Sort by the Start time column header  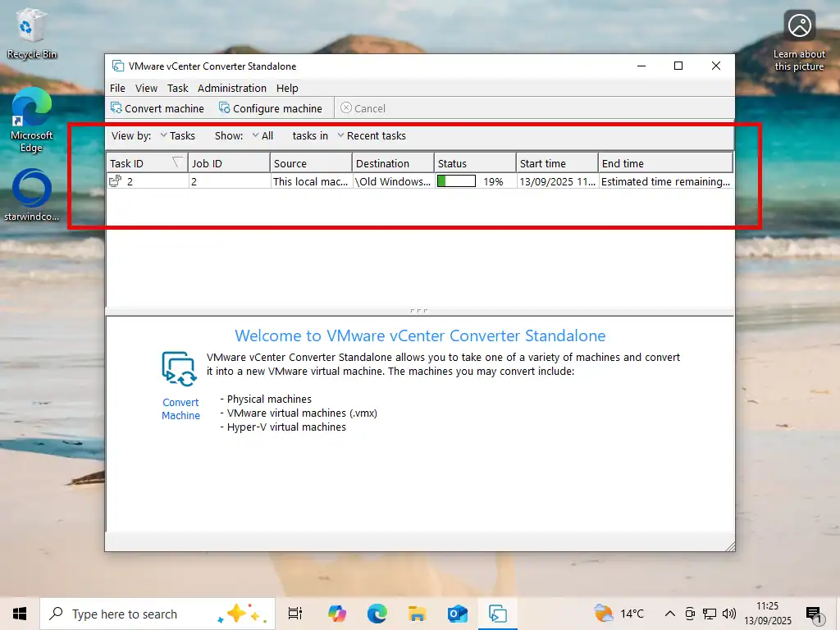(557, 163)
